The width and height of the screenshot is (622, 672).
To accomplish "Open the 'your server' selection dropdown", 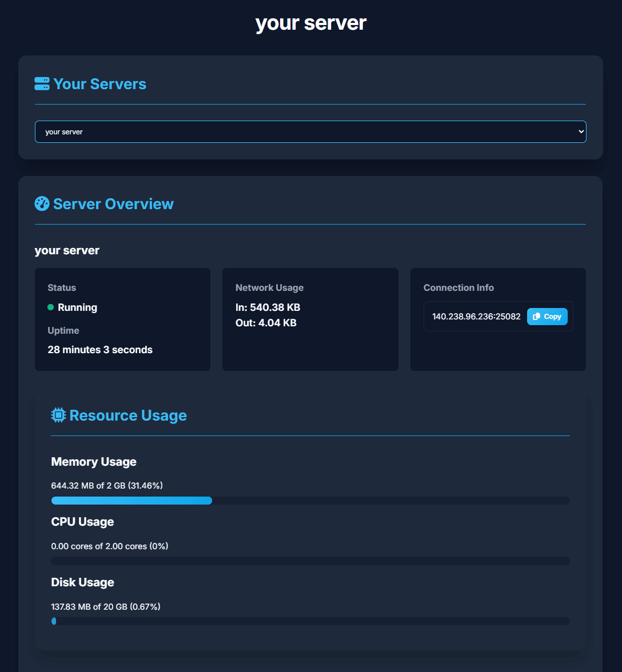I will [310, 131].
